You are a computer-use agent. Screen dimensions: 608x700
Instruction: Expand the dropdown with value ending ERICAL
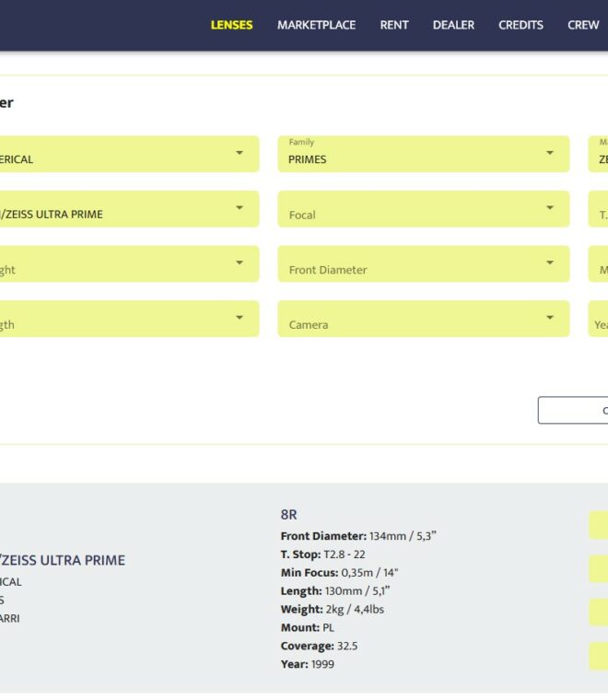pyautogui.click(x=129, y=154)
